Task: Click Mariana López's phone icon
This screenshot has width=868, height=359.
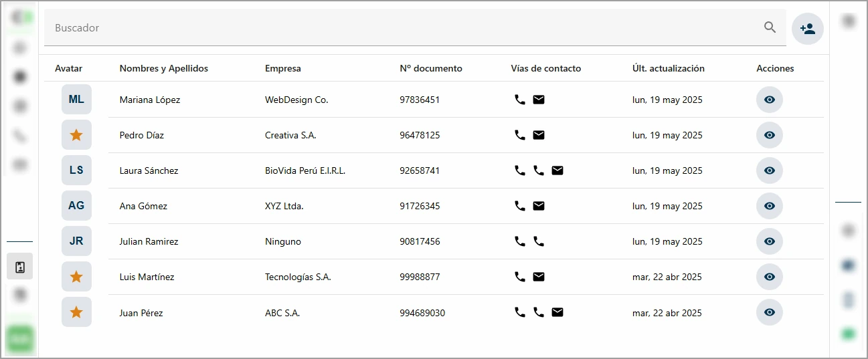Action: coord(519,100)
